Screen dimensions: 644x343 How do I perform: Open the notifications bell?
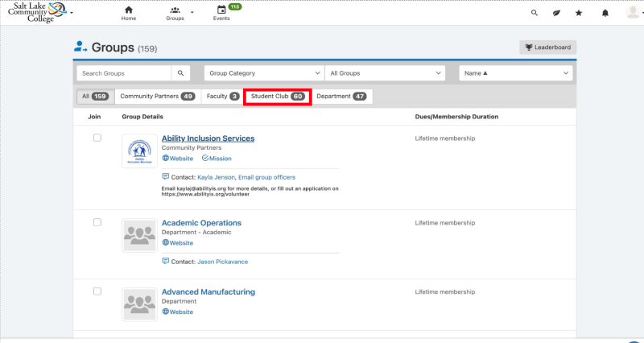pyautogui.click(x=605, y=13)
